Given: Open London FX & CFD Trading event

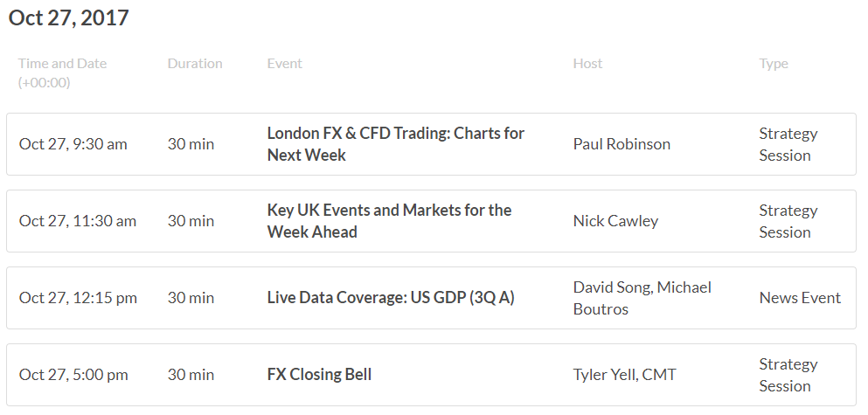Looking at the screenshot, I should coord(395,144).
